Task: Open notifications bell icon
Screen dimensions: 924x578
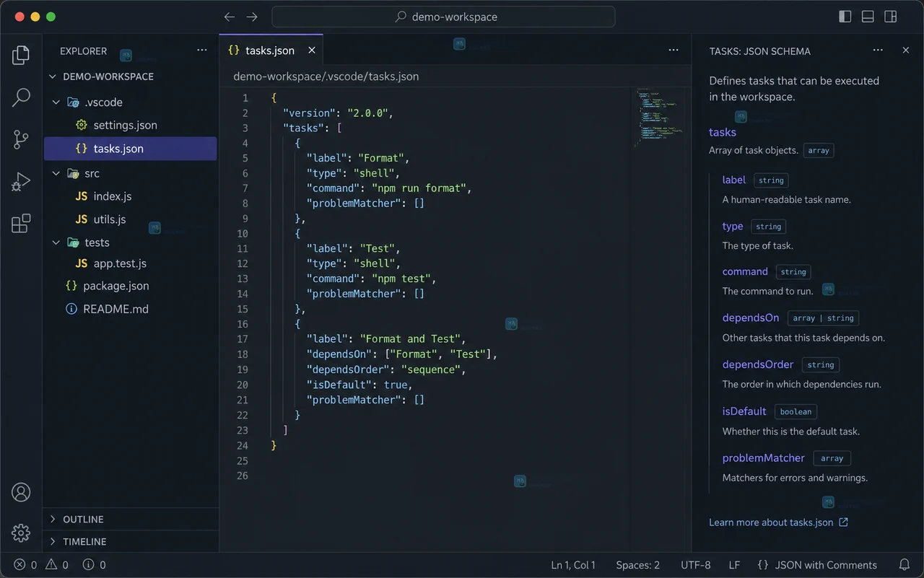Action: pyautogui.click(x=905, y=565)
